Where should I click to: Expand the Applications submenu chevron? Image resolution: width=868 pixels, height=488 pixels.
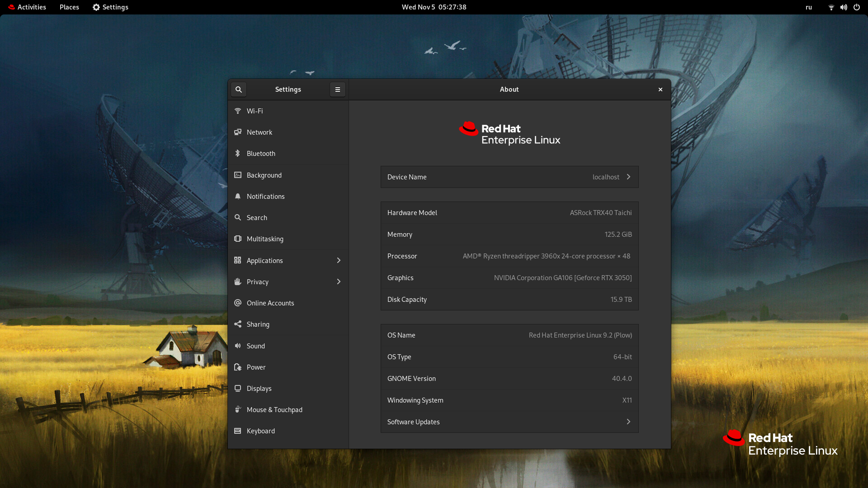tap(339, 260)
